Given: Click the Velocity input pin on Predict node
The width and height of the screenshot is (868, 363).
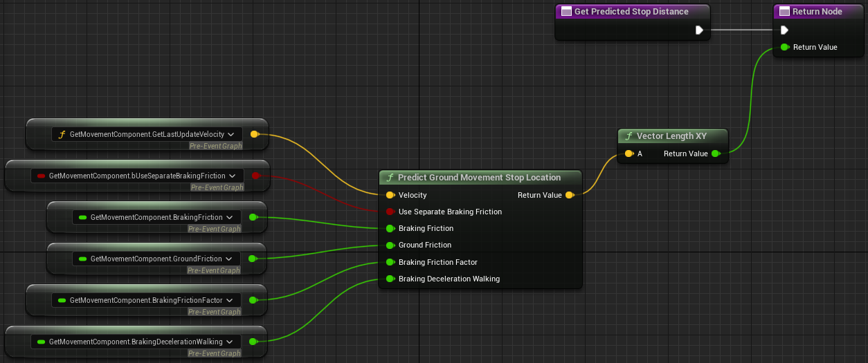Looking at the screenshot, I should pos(390,195).
